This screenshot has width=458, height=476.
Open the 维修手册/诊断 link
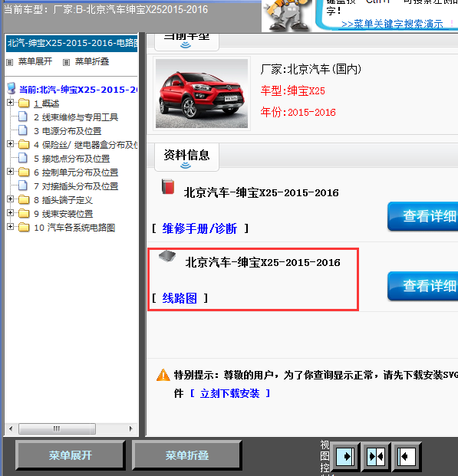coord(199,228)
